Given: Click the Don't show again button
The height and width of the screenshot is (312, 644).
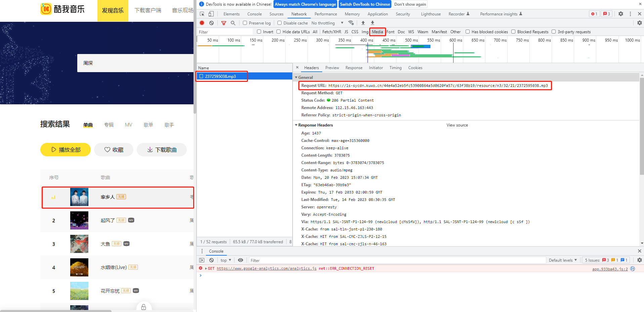Looking at the screenshot, I should coord(410,4).
